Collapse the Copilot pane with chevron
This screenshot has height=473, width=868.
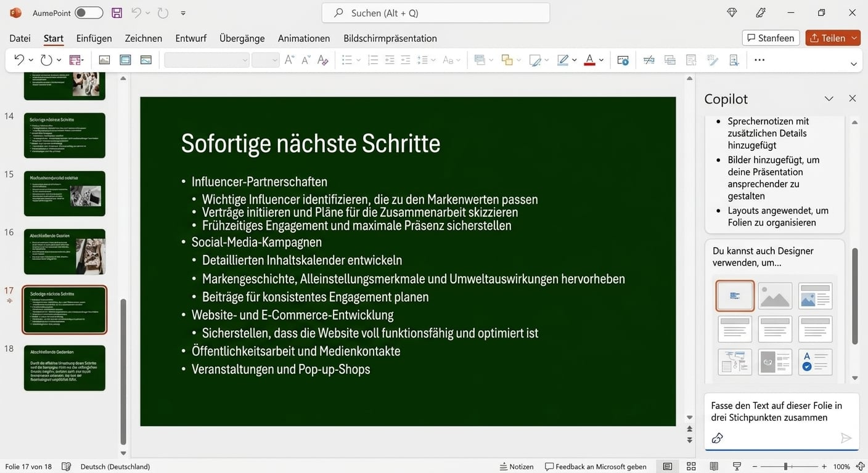tap(829, 99)
